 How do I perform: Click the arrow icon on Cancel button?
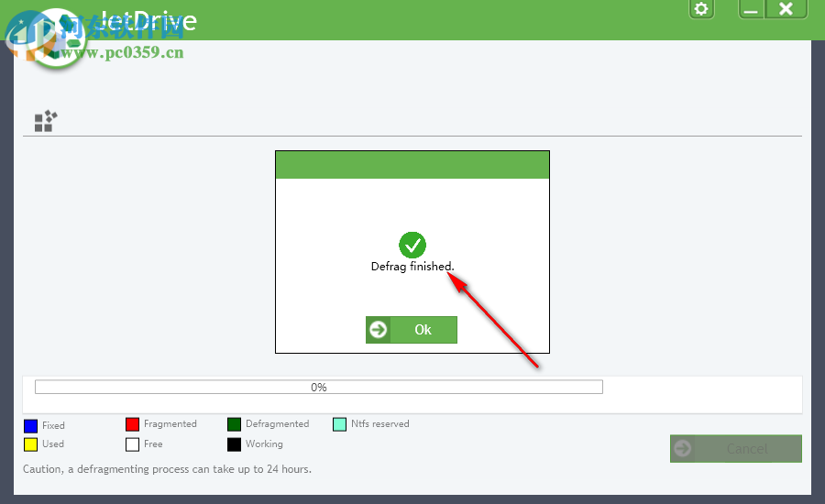683,449
